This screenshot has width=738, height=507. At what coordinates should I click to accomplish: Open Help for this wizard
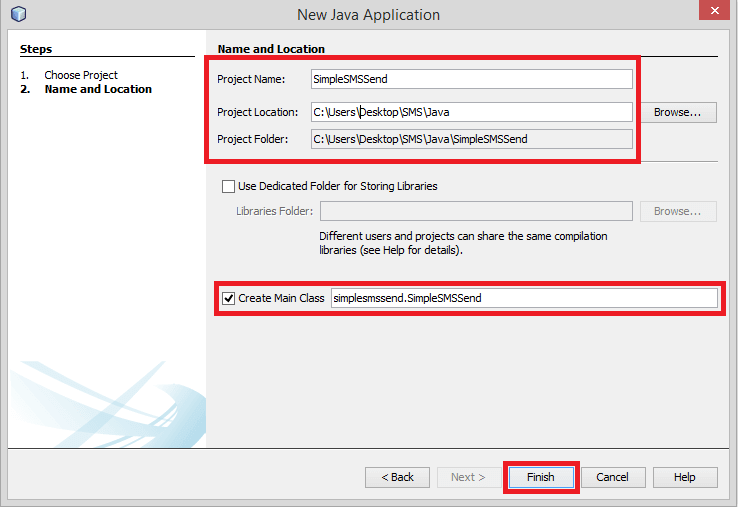684,477
